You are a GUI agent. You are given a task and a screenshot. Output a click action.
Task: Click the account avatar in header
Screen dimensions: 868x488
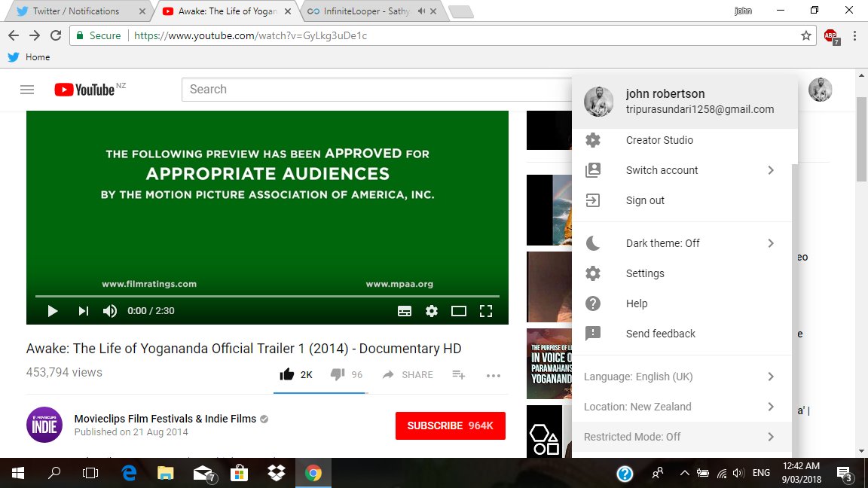820,90
